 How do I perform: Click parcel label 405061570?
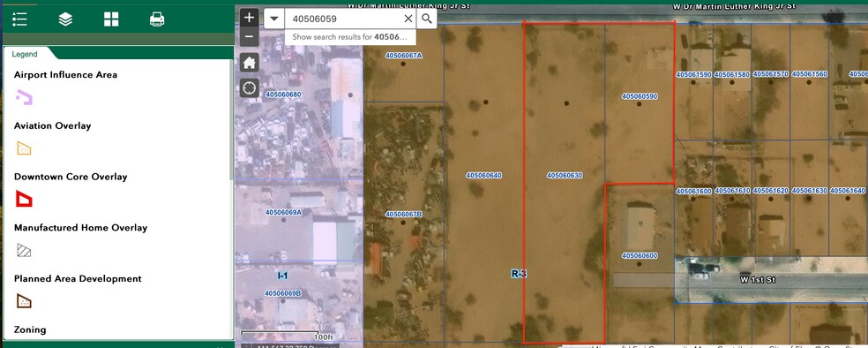[771, 73]
